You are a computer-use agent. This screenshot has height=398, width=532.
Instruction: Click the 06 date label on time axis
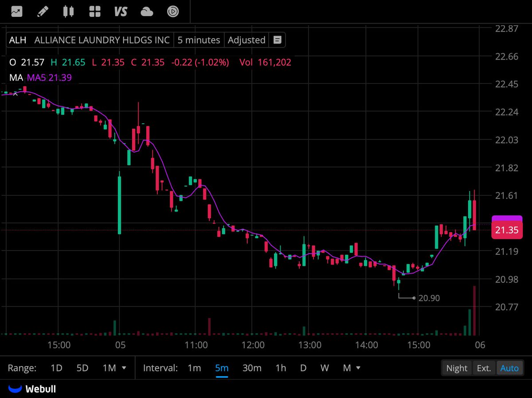(480, 345)
